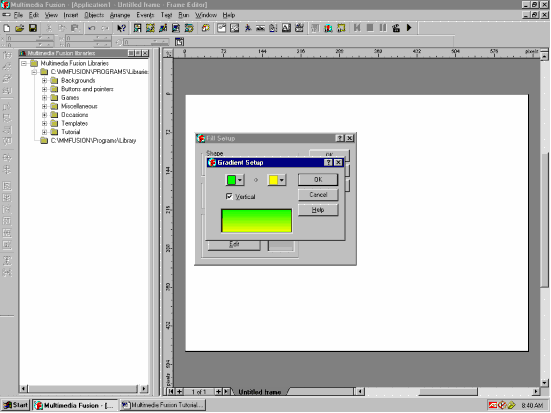
Task: Switch to Multimedia Fusion Tutorial taskbar window
Action: (163, 405)
